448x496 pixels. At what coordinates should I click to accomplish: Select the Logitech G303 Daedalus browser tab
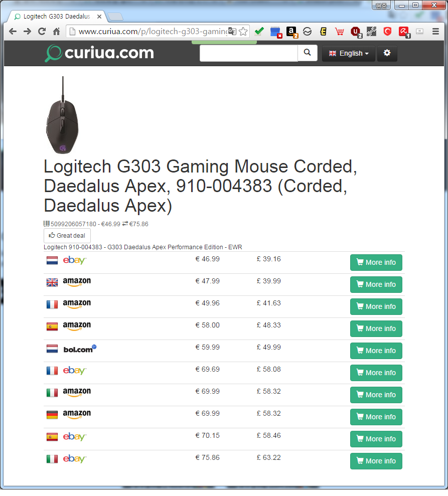56,17
